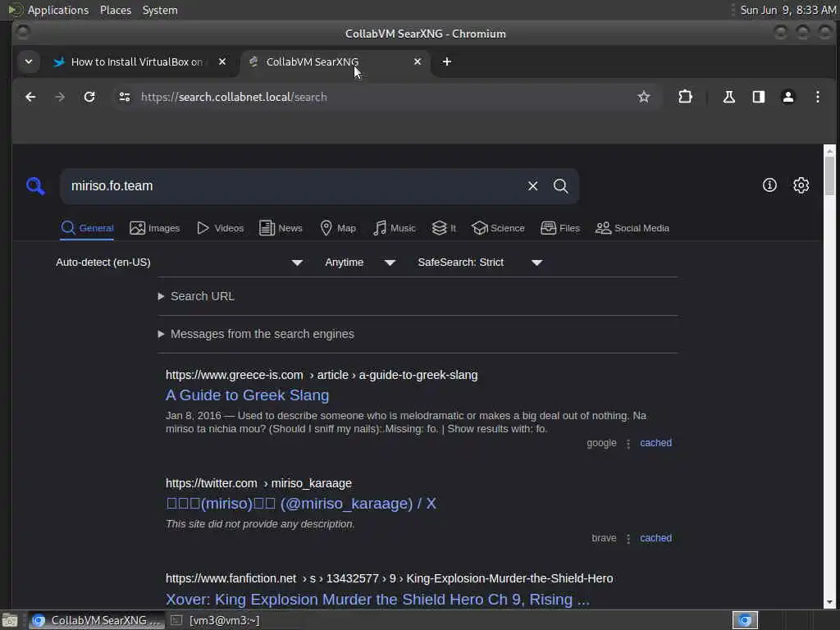The width and height of the screenshot is (840, 630).
Task: Close the CollabVM SearXNG tab
Action: (x=418, y=62)
